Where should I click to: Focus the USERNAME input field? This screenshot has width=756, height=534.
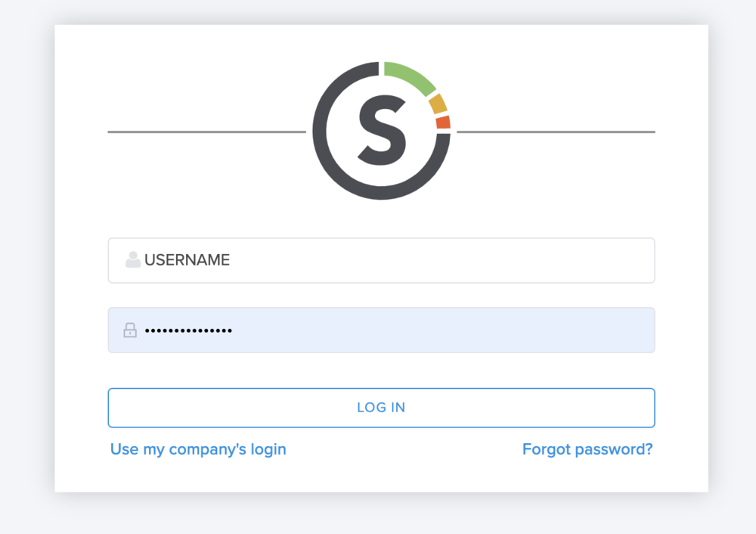coord(381,260)
